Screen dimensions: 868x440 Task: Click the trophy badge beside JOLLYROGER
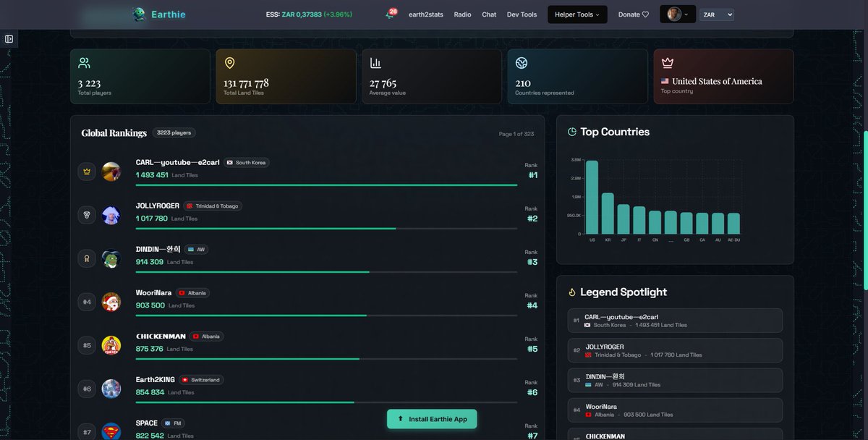pyautogui.click(x=87, y=215)
